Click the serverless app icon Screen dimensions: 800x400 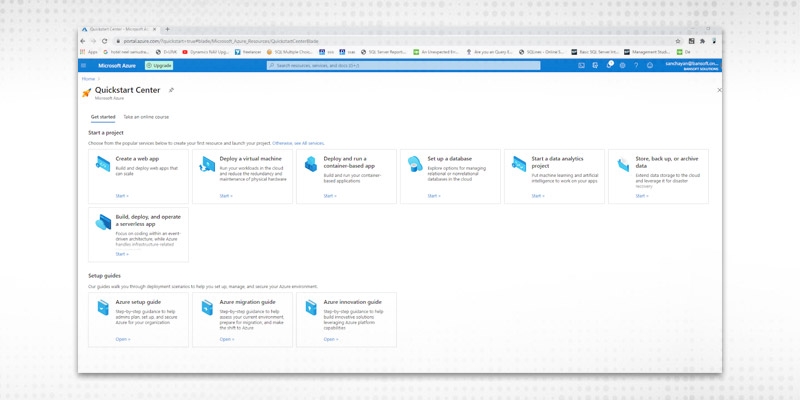coord(103,222)
